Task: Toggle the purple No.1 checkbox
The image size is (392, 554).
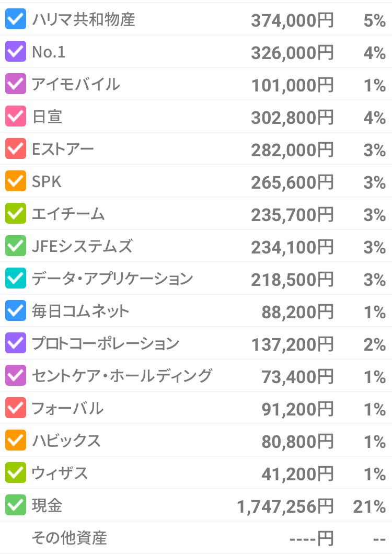Action: 15,52
